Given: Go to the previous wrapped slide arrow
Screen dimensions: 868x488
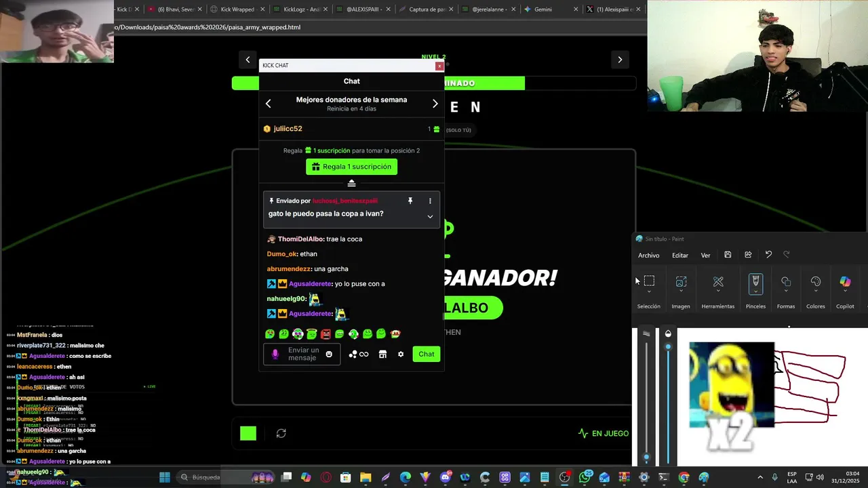Looking at the screenshot, I should pos(248,60).
